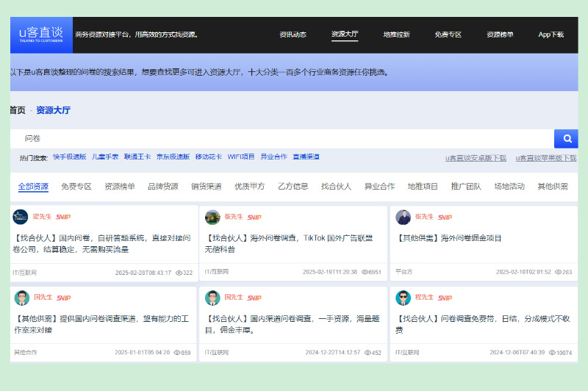Click avatar on 海外问卷掘金项目 card
588x391 pixels.
403,218
